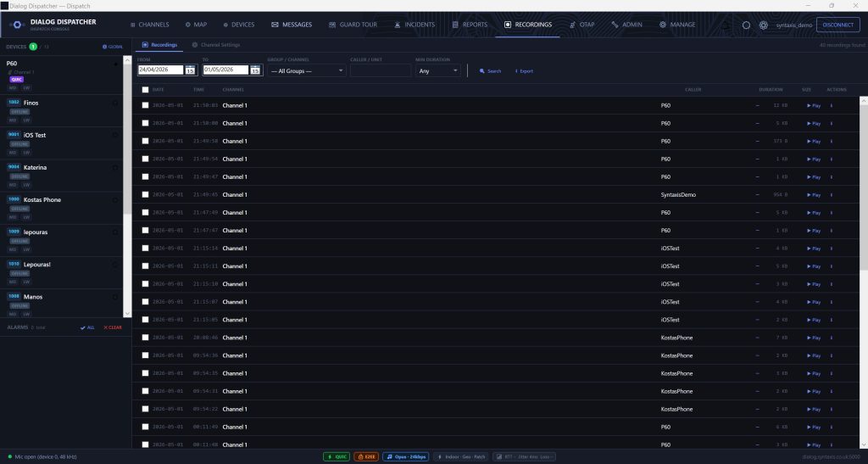Click the Opus 24kbps codec badge

click(x=406, y=457)
